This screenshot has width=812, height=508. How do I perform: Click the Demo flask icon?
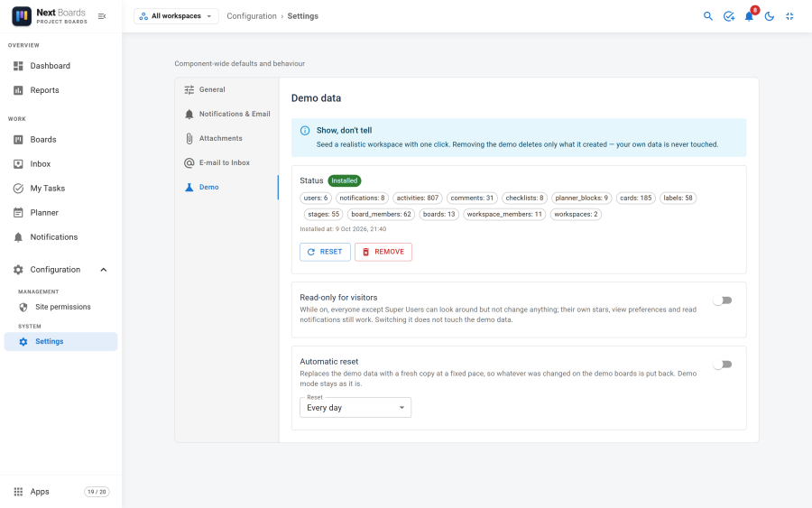189,187
